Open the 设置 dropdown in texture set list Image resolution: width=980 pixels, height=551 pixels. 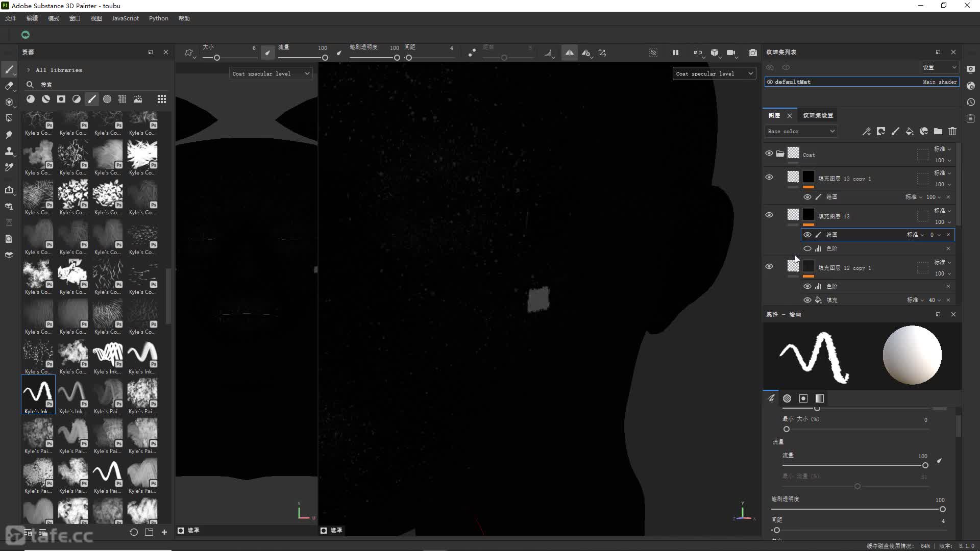(940, 67)
